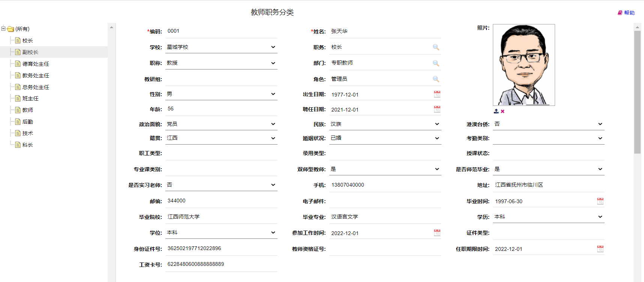This screenshot has width=644, height=282.
Task: Open the 民族 dropdown
Action: click(x=385, y=124)
